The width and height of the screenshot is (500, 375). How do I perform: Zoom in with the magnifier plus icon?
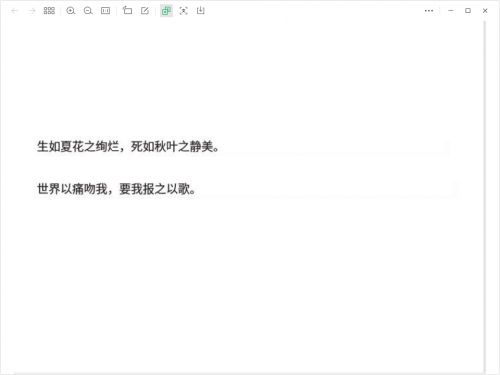70,11
